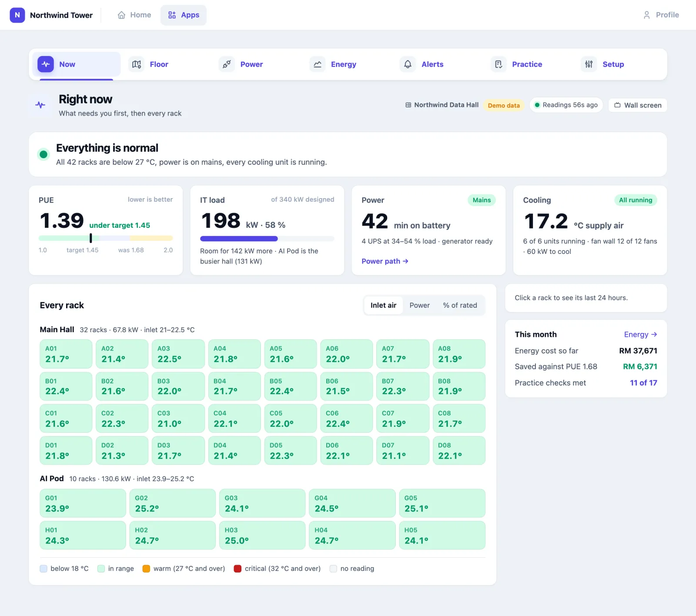This screenshot has width=696, height=616.
Task: Select rack A03 at 22.5°
Action: click(178, 354)
